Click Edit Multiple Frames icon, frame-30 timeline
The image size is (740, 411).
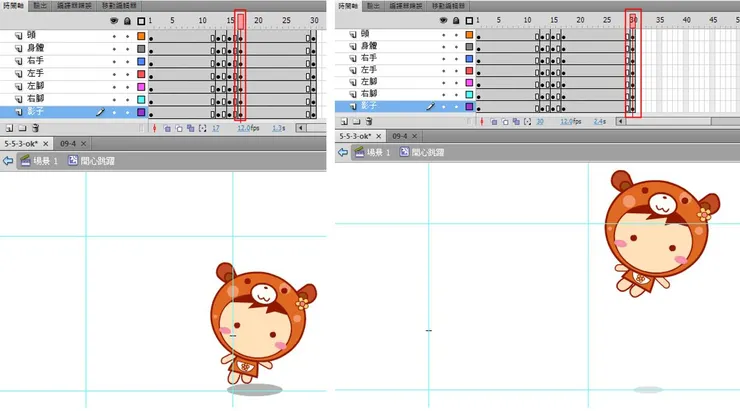point(516,121)
